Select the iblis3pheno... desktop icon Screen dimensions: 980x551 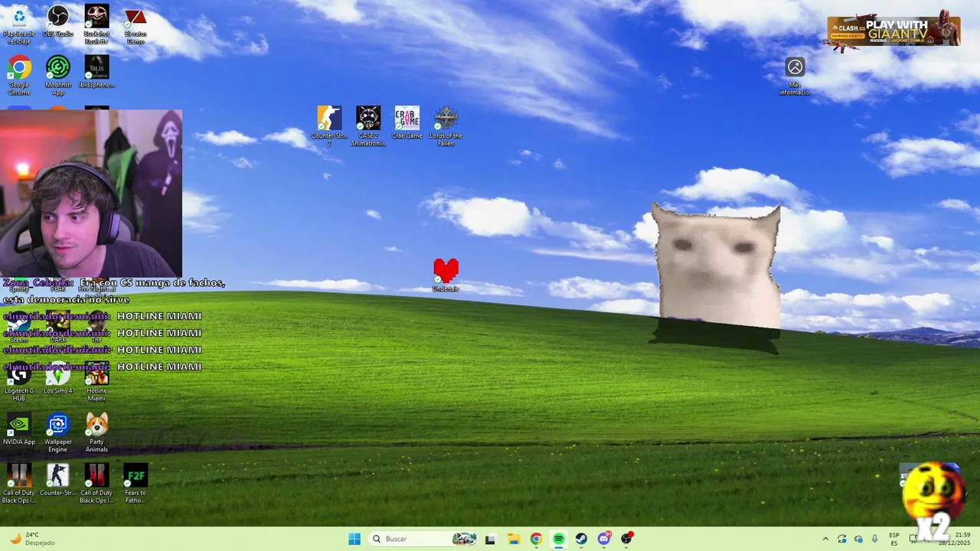[96, 72]
